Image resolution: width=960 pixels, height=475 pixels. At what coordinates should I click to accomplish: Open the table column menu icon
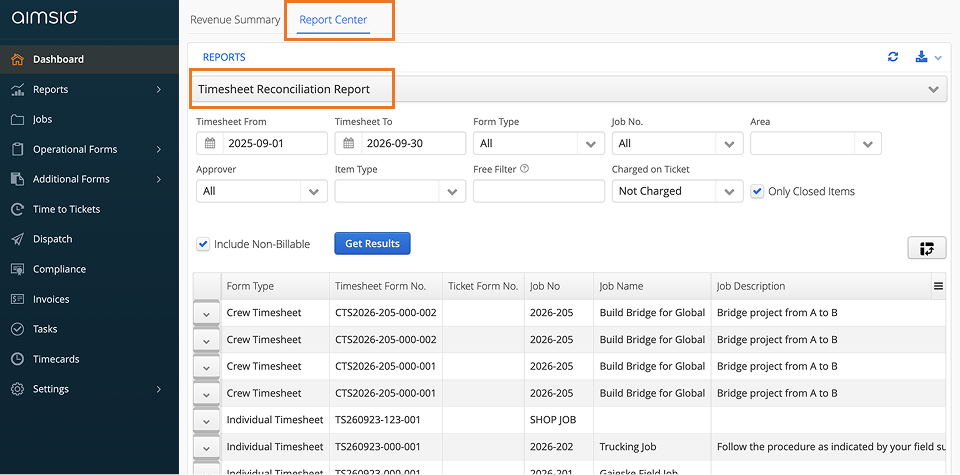[938, 286]
